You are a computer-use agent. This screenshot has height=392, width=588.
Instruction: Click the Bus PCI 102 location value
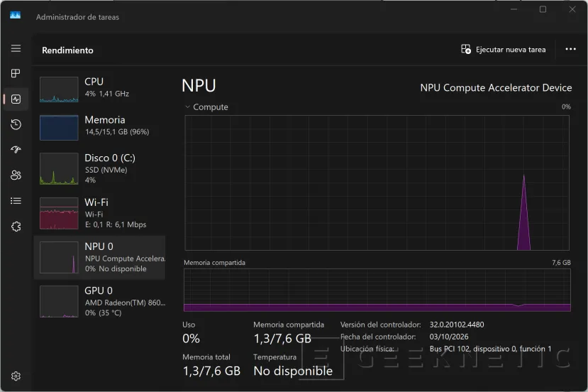491,349
